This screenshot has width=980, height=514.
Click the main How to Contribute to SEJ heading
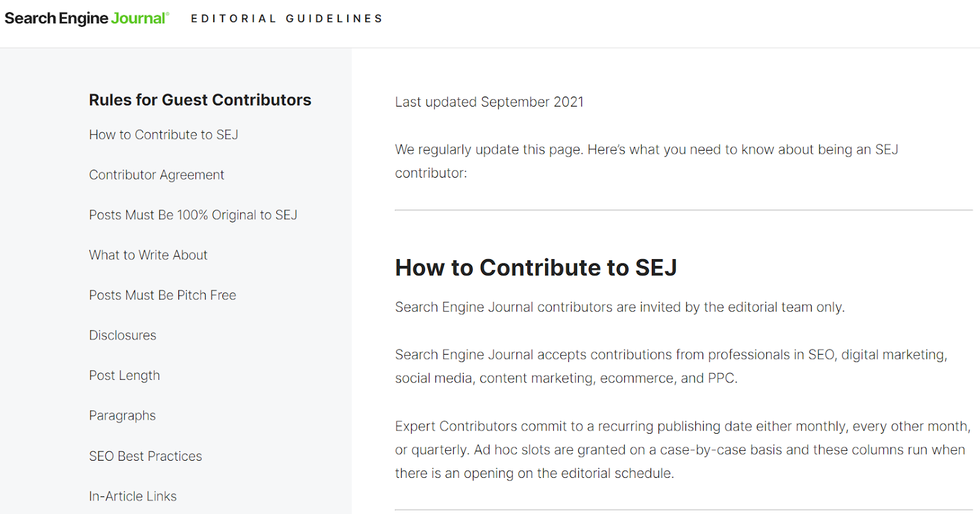(x=535, y=268)
